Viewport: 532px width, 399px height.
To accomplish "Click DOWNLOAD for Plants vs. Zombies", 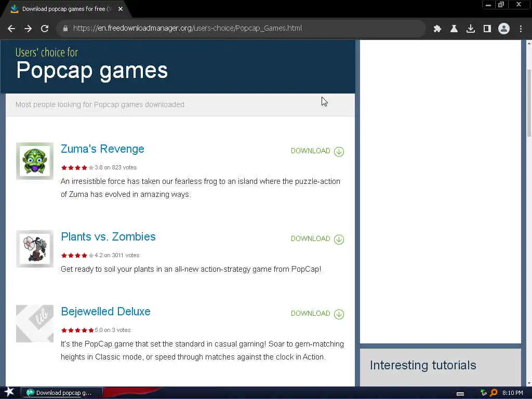I will (x=317, y=239).
